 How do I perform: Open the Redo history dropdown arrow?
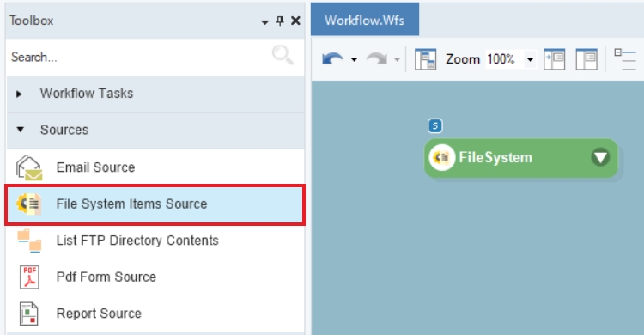pos(397,60)
